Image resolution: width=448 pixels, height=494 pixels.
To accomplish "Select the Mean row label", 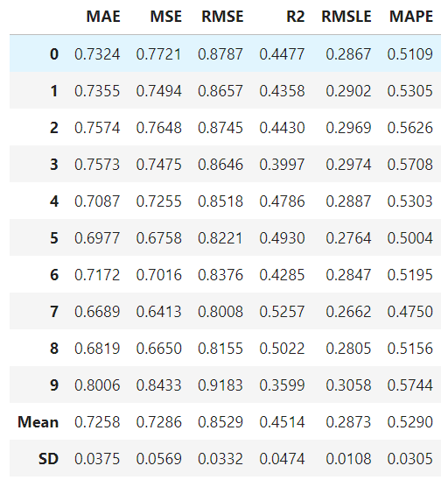I will tap(38, 422).
